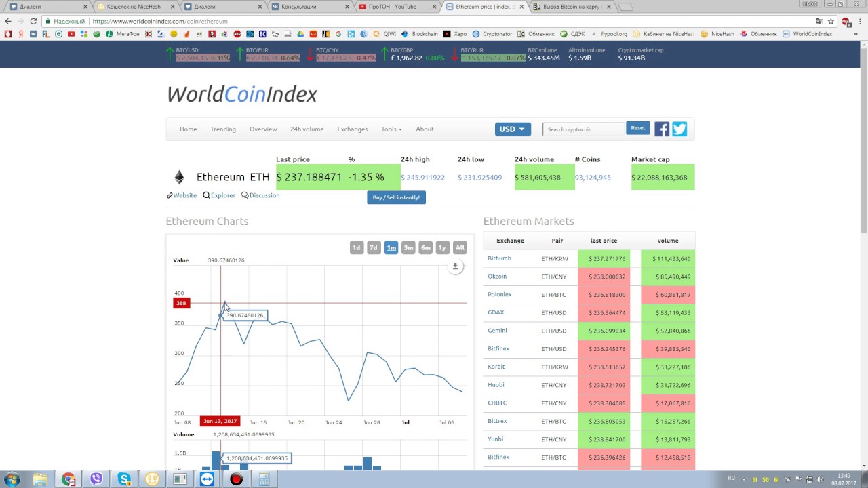The image size is (868, 488).
Task: Open TeamViewer from the taskbar
Action: pos(208,479)
